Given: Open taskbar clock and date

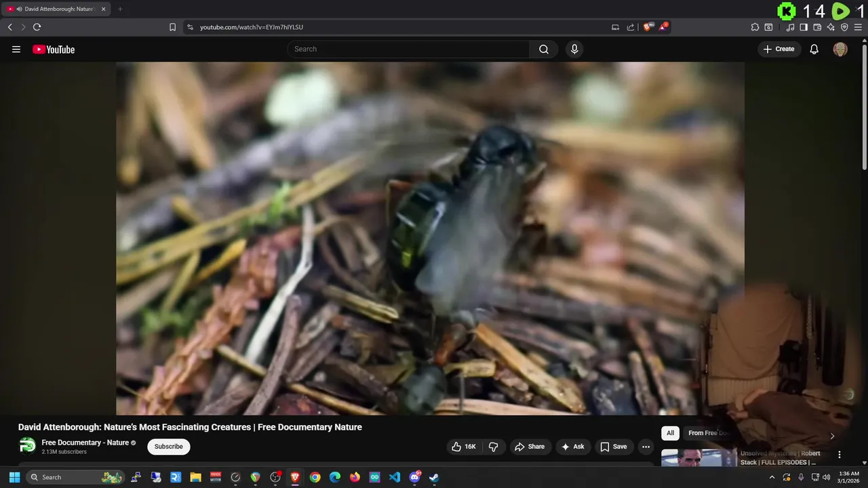Looking at the screenshot, I should pyautogui.click(x=848, y=477).
